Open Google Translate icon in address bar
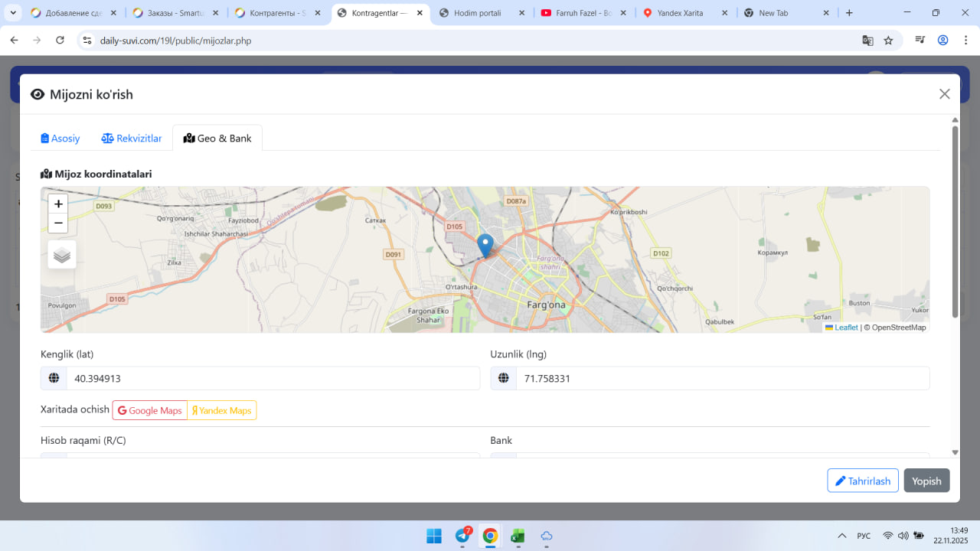 (x=867, y=41)
